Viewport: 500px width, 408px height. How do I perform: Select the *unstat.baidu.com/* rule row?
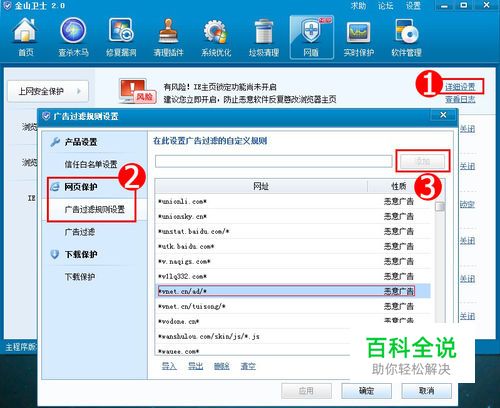293,231
